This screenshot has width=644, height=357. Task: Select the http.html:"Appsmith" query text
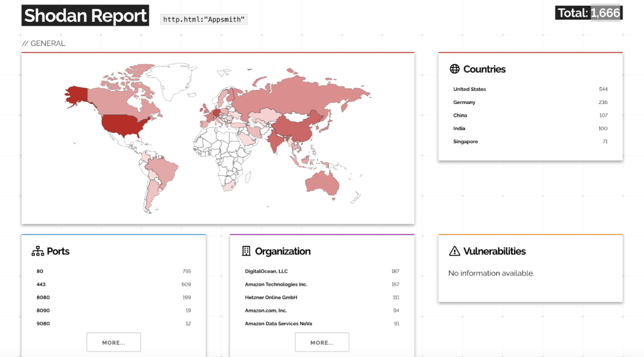pyautogui.click(x=204, y=20)
